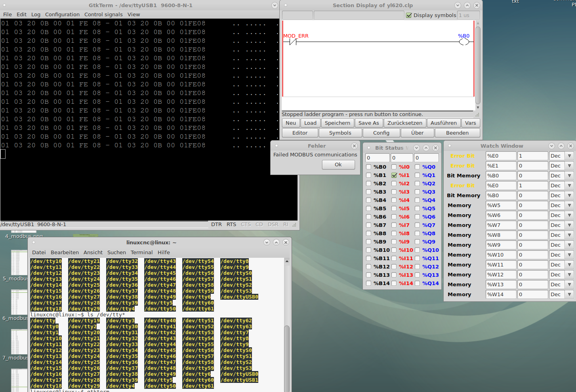
Task: Maximize the Bit Status window
Action: [426, 148]
